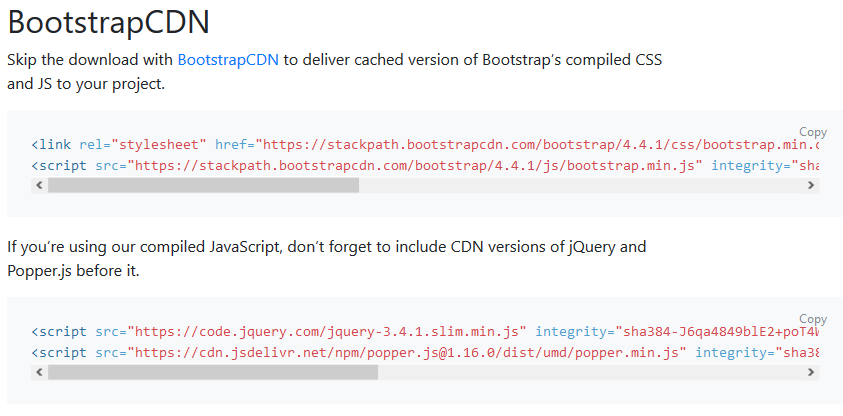This screenshot has height=416, width=843.
Task: Click the popper.min.js script code line
Action: click(x=425, y=353)
